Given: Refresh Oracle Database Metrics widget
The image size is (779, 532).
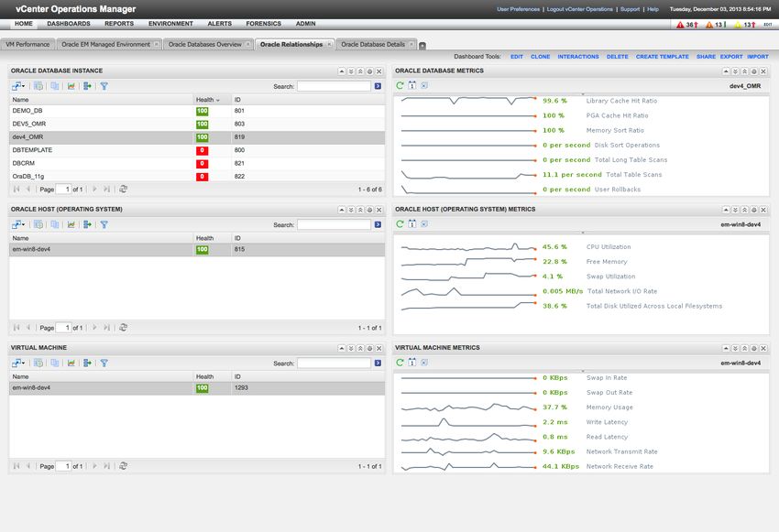Looking at the screenshot, I should tap(400, 85).
